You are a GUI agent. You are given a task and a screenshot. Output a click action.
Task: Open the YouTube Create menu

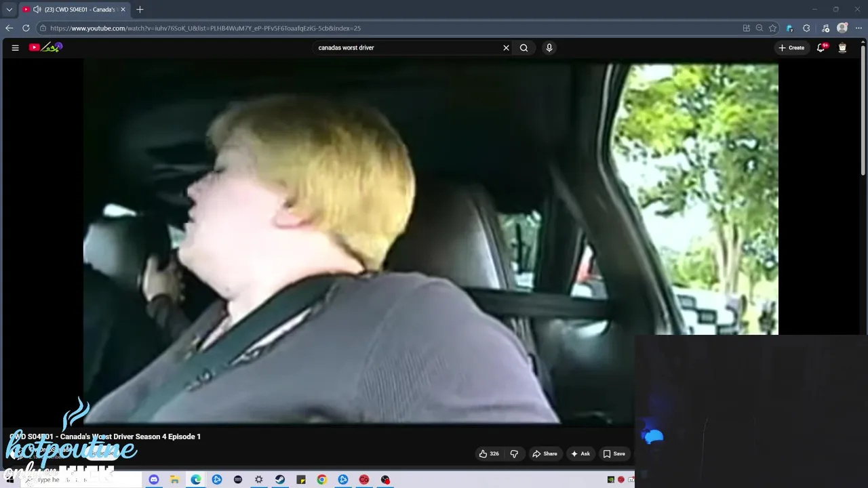pyautogui.click(x=792, y=47)
